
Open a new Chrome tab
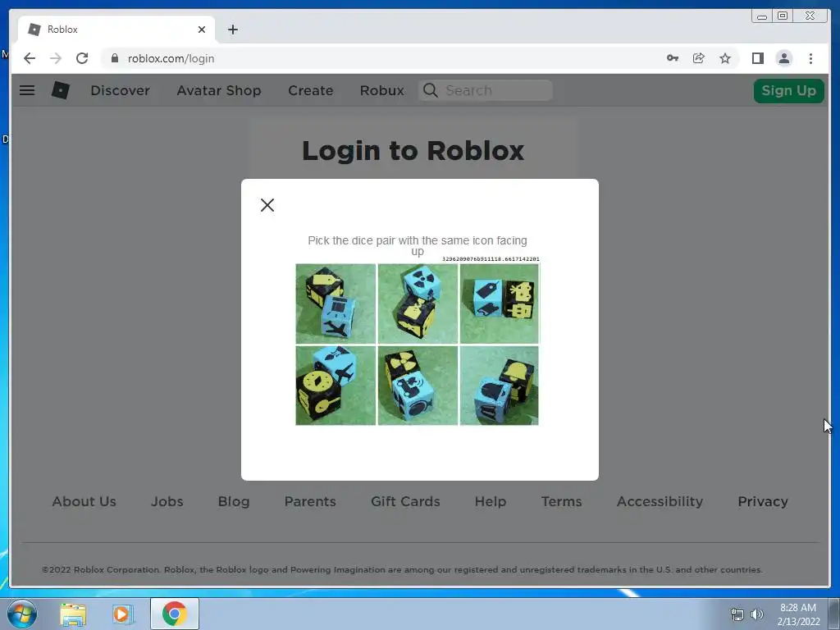point(232,30)
